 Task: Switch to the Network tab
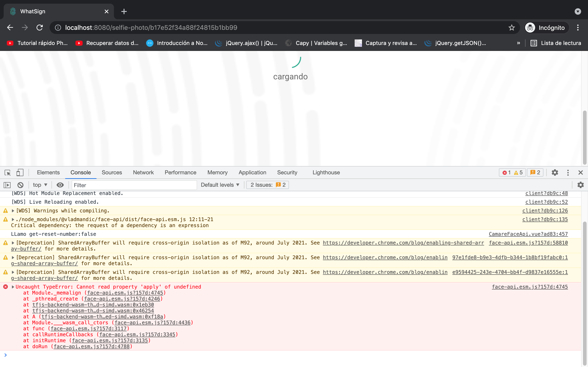(x=143, y=172)
